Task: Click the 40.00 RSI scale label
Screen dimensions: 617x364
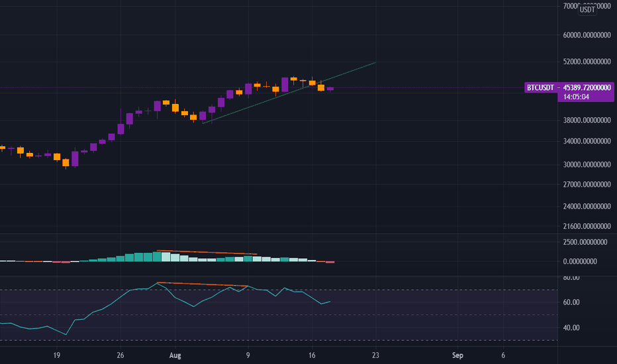Action: (571, 328)
